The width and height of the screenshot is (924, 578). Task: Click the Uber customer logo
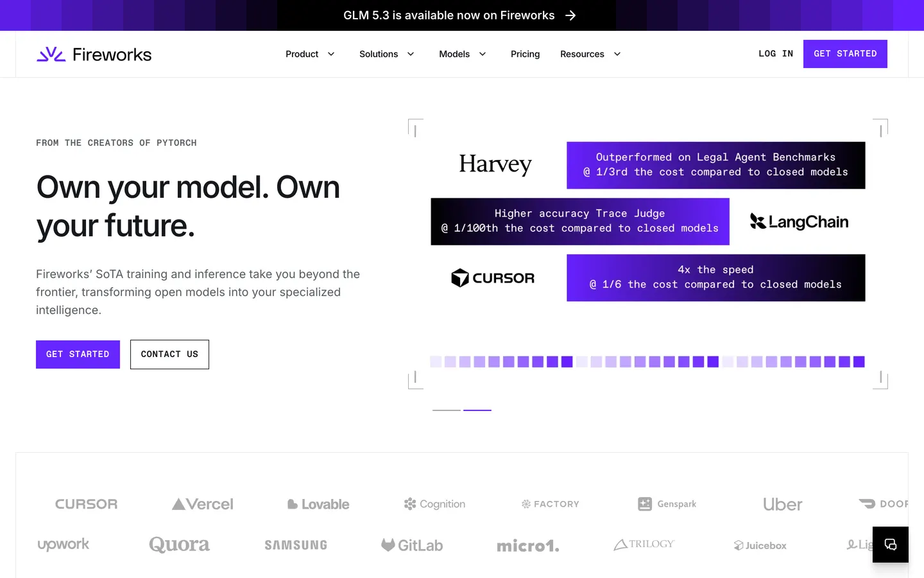tap(783, 504)
